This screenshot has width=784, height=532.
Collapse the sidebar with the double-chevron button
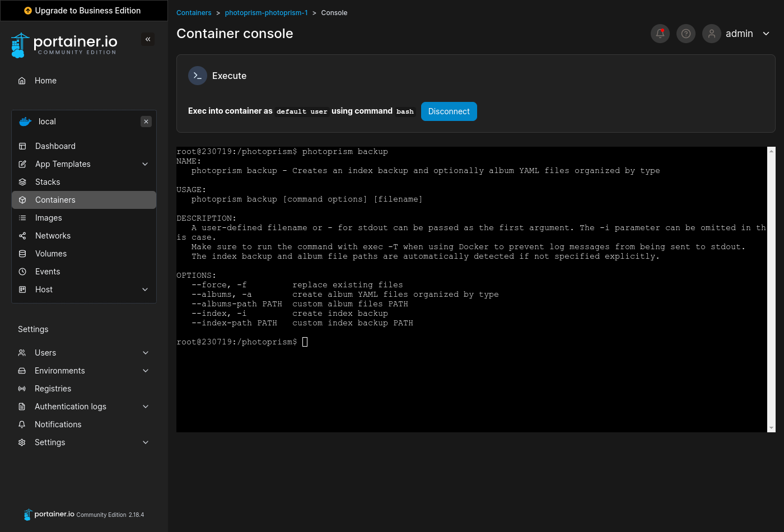148,39
